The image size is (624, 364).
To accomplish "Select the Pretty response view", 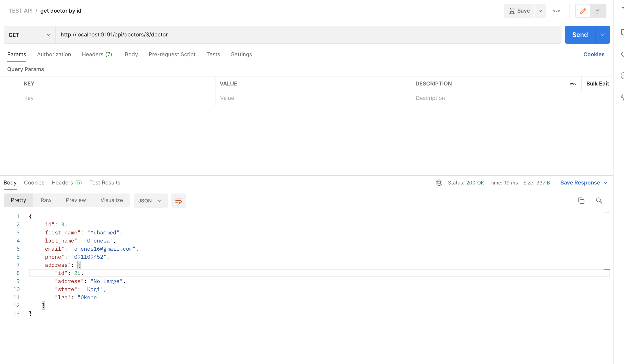I will point(18,200).
